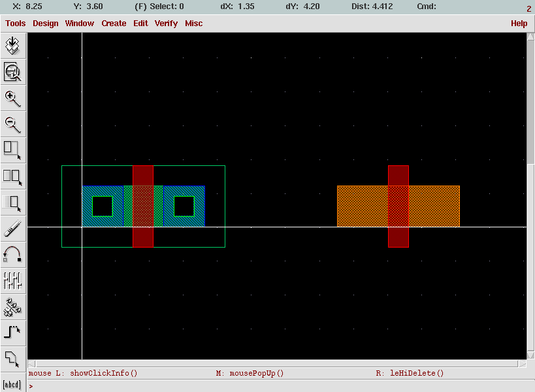The image size is (535, 392).
Task: Click the horizontal scrollbar below the canvas
Action: tap(277, 364)
